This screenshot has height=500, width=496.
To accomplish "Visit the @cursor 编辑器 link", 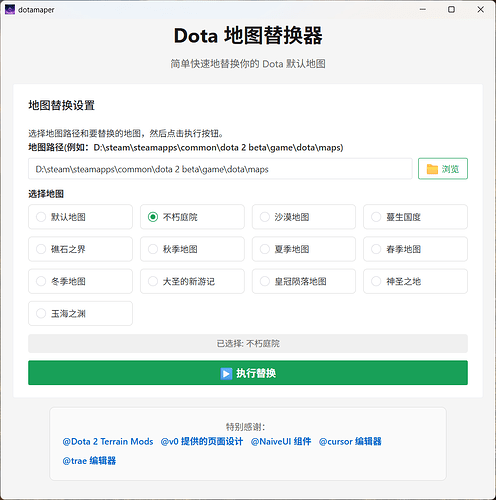I will point(350,442).
